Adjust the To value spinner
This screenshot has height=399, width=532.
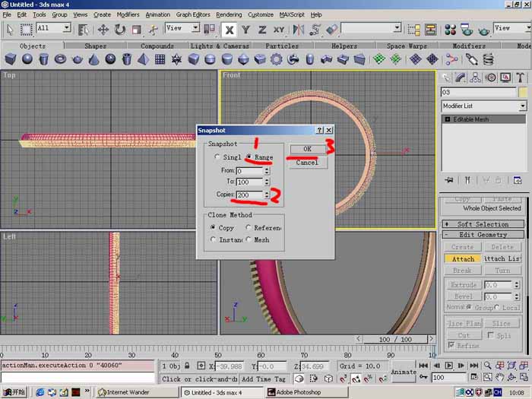267,182
